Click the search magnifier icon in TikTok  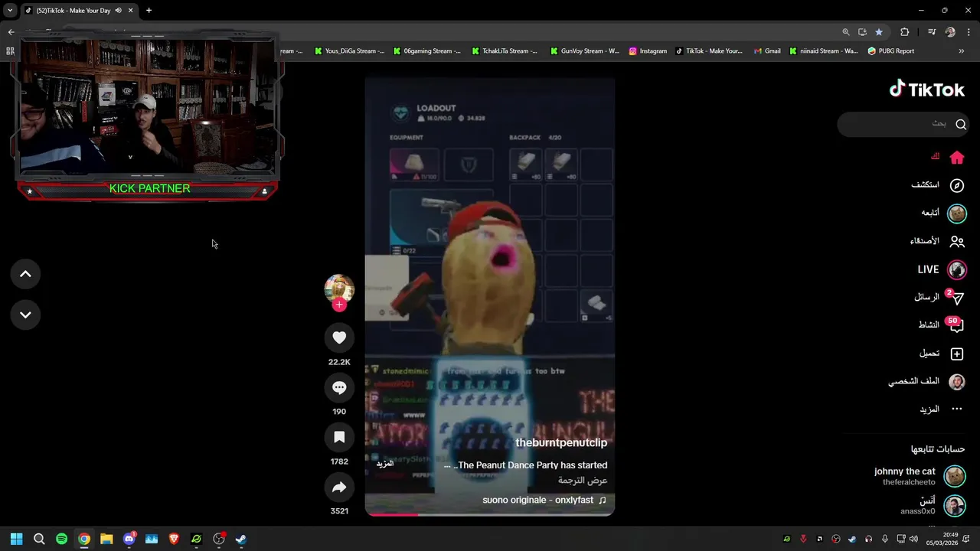click(x=961, y=124)
